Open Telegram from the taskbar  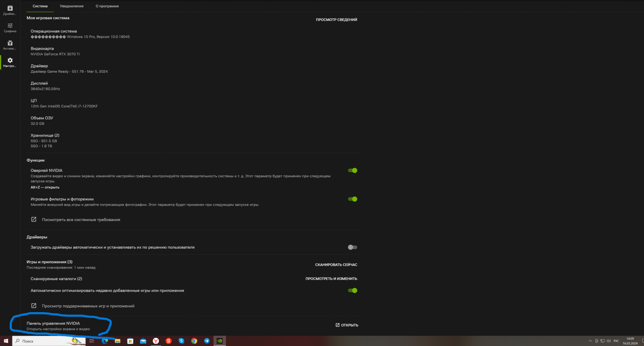click(207, 341)
